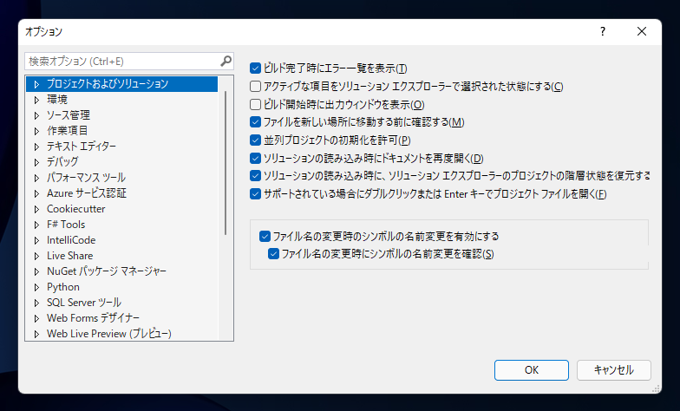Expand the Cookiecutter node arrow
680x411 pixels.
tap(36, 209)
